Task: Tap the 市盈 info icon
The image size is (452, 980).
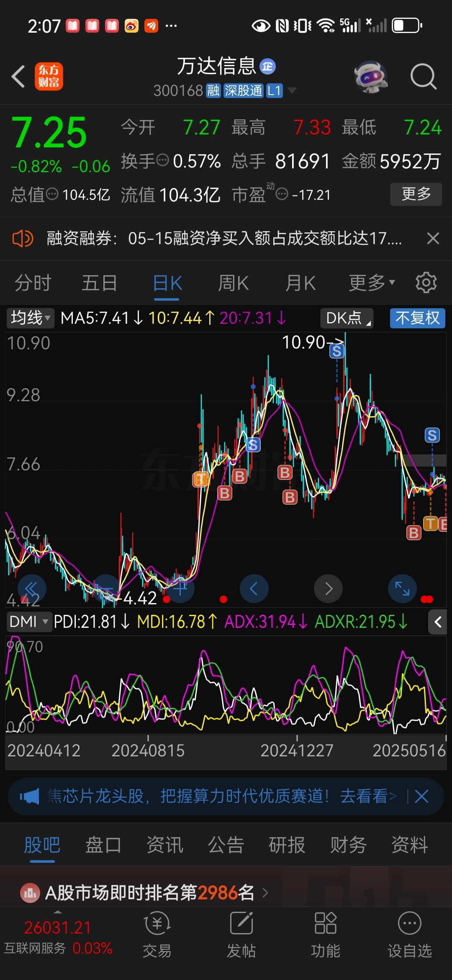Action: tap(282, 194)
